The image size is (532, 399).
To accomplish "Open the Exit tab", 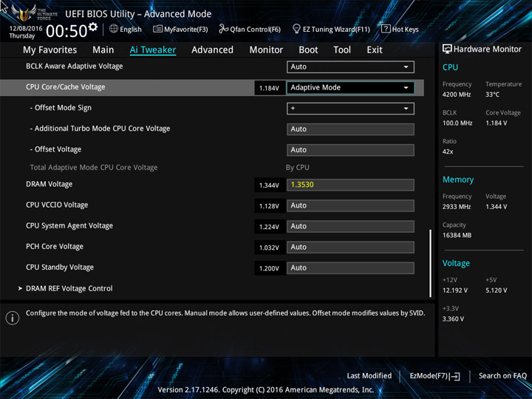I will click(375, 50).
